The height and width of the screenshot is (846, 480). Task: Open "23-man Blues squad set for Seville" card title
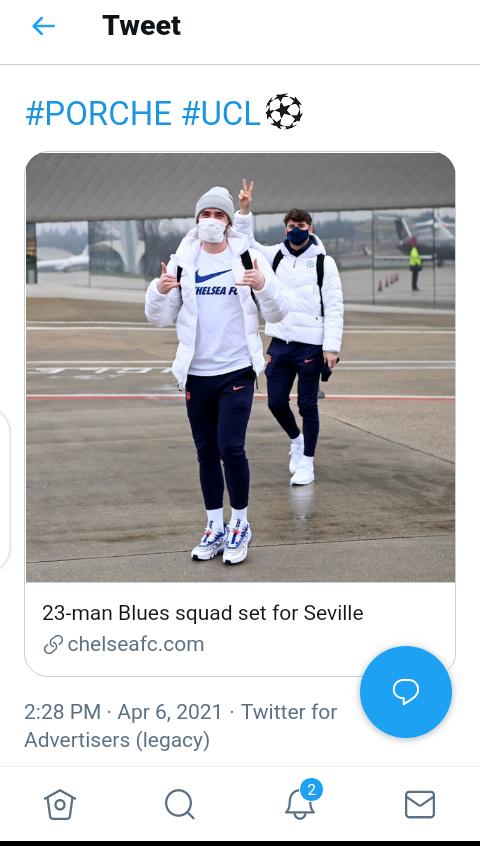[203, 613]
